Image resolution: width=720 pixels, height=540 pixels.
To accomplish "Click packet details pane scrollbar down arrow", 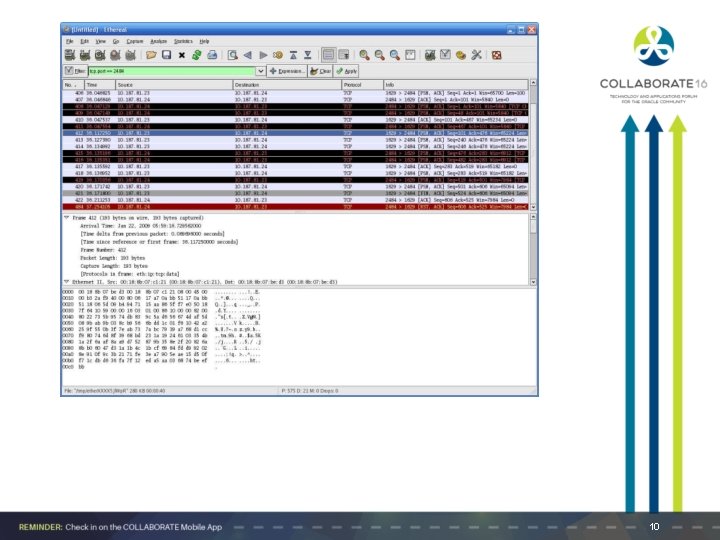I will (x=533, y=282).
